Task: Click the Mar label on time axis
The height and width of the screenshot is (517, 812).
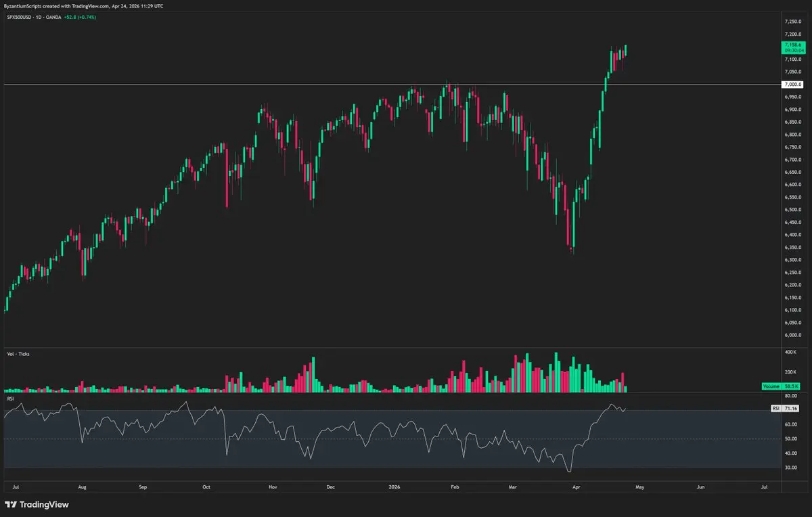Action: pyautogui.click(x=514, y=487)
